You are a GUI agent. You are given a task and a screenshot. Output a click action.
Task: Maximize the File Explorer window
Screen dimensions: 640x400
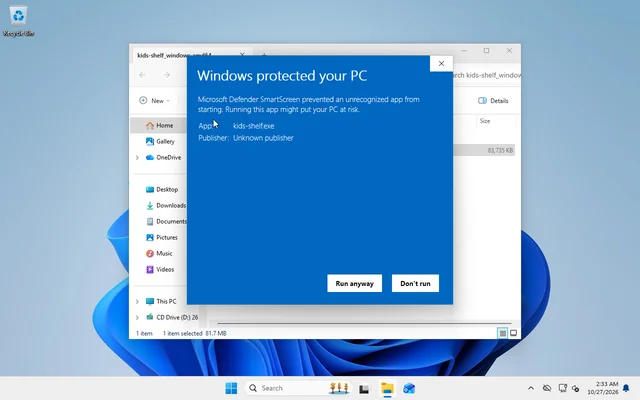coord(487,51)
